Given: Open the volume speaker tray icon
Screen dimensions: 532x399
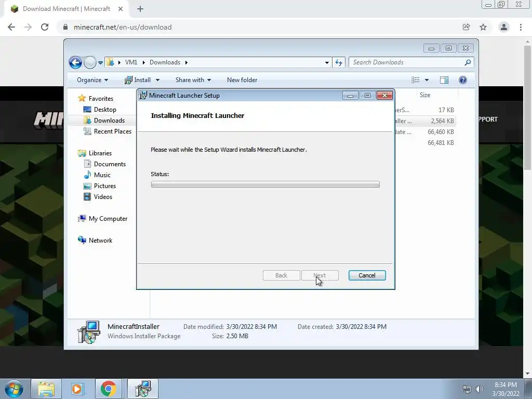Looking at the screenshot, I should [480, 389].
